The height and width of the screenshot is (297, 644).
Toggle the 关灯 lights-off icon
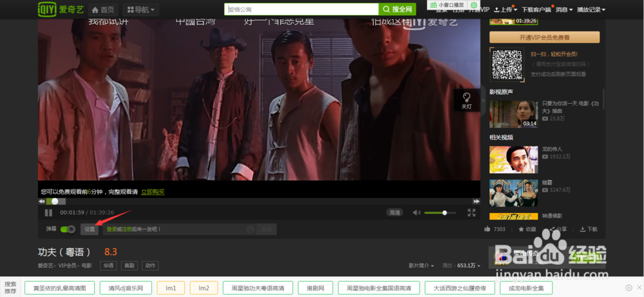tap(466, 101)
